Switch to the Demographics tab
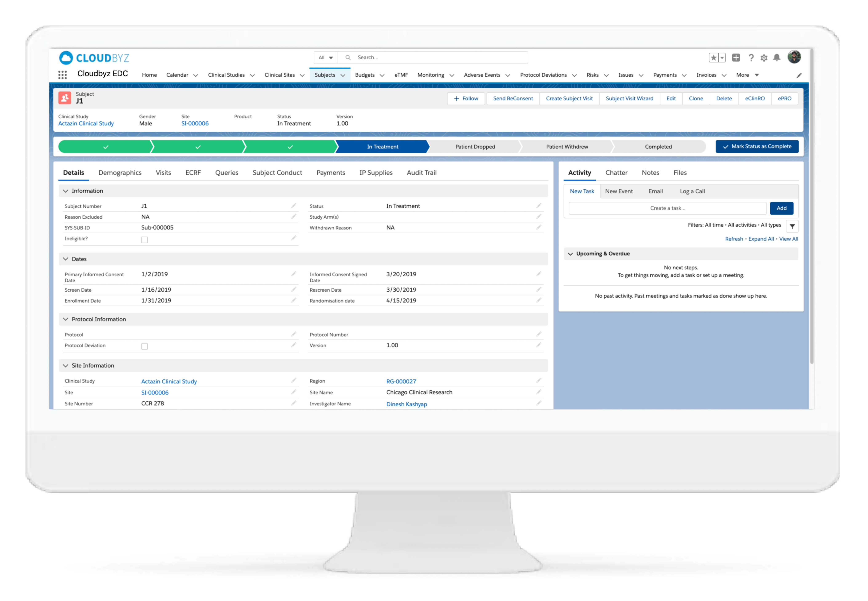Viewport: 868px width, 601px height. pyautogui.click(x=120, y=172)
